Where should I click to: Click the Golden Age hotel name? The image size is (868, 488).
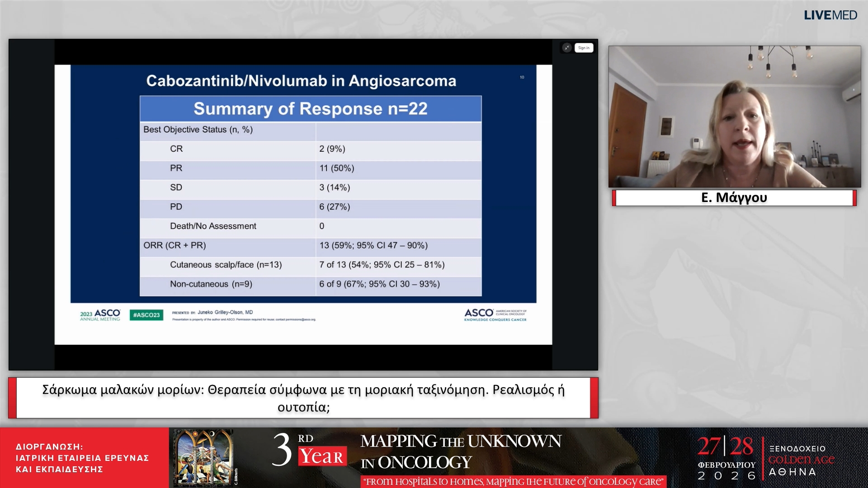coord(801,460)
